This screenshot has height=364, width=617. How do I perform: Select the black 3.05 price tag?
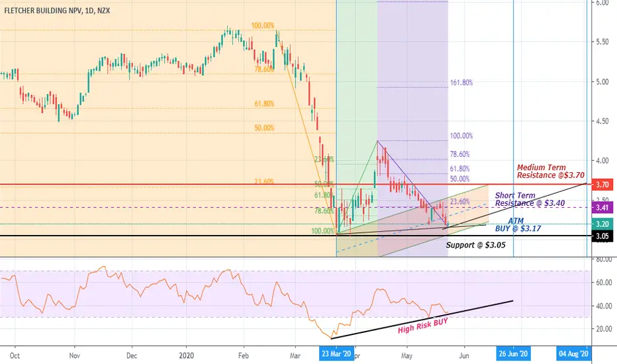point(602,236)
